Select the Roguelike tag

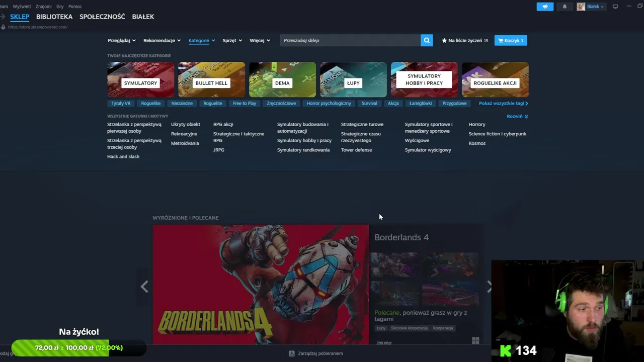point(151,103)
